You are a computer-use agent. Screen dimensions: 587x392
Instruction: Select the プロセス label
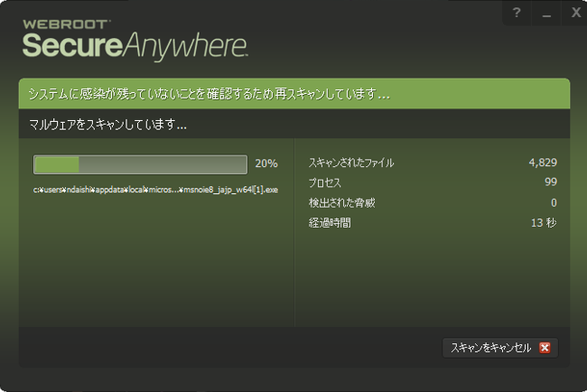(x=324, y=182)
